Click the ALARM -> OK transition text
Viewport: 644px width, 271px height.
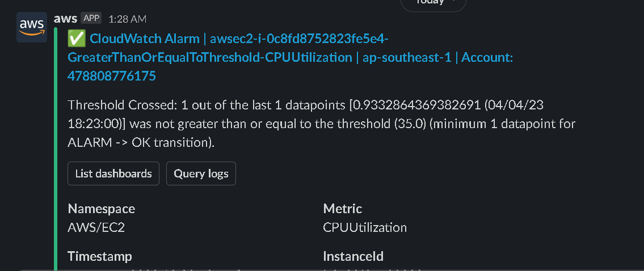141,142
